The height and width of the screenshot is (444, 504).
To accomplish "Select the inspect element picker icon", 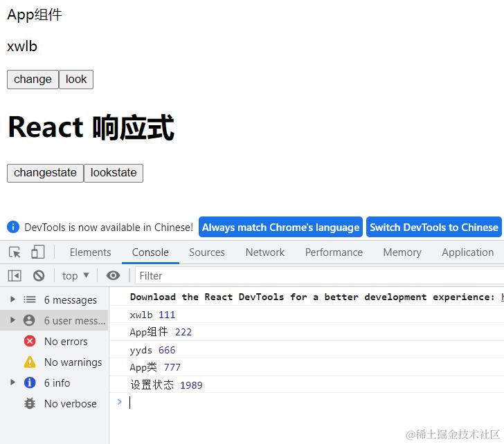I will click(x=15, y=252).
